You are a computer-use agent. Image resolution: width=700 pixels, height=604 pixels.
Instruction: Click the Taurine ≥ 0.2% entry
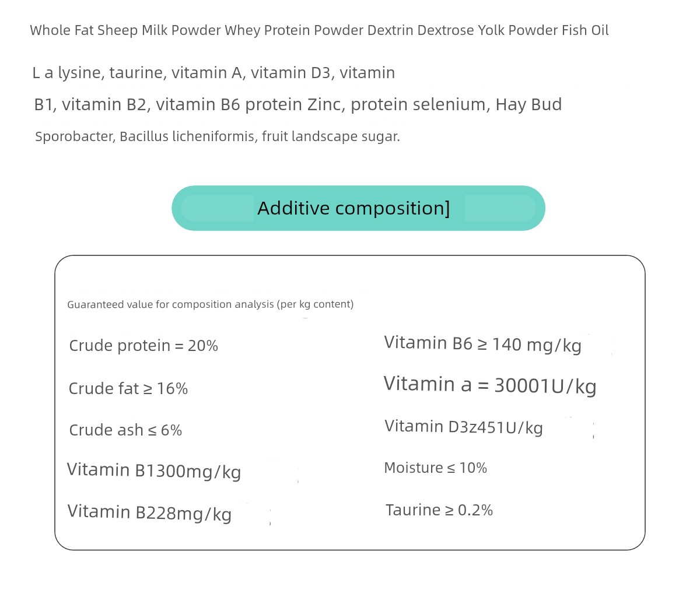pyautogui.click(x=439, y=510)
